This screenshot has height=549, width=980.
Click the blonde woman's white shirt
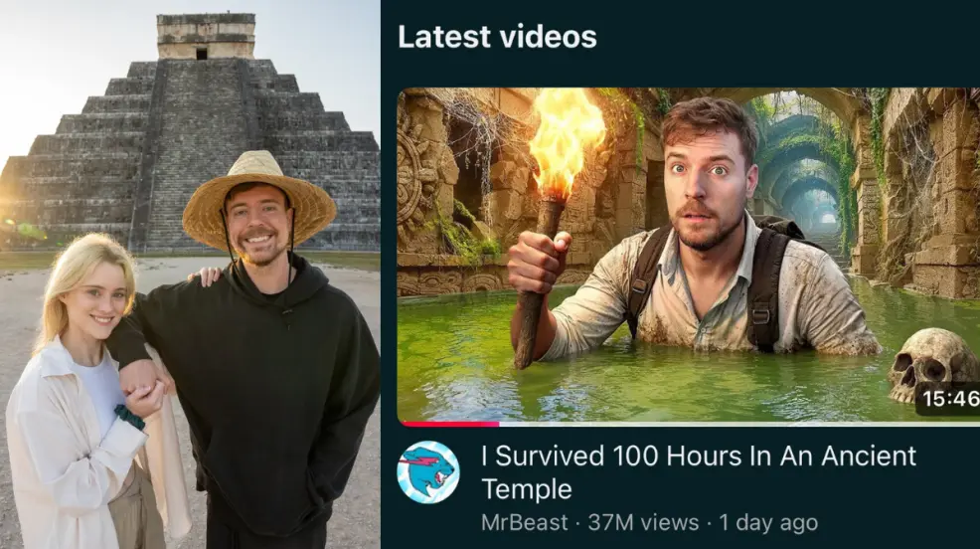click(x=75, y=438)
